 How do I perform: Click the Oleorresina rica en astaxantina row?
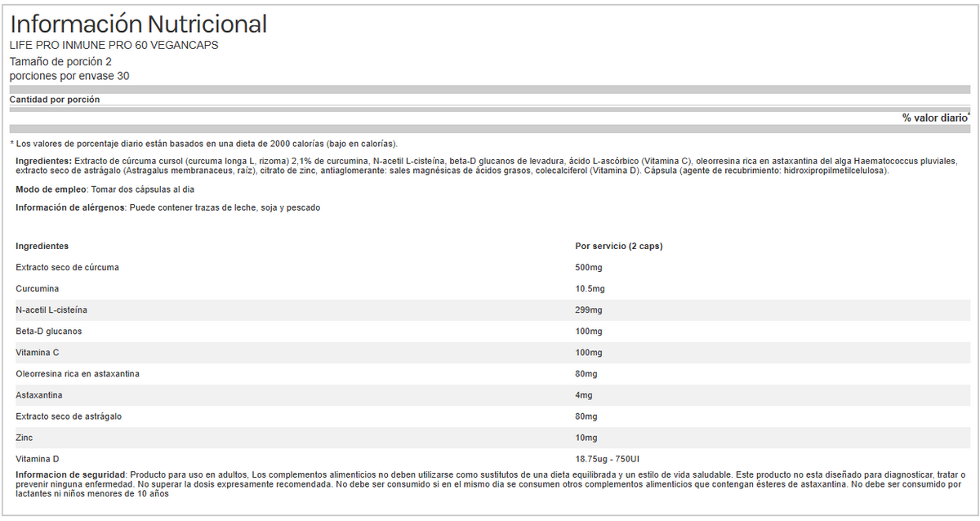click(x=78, y=374)
